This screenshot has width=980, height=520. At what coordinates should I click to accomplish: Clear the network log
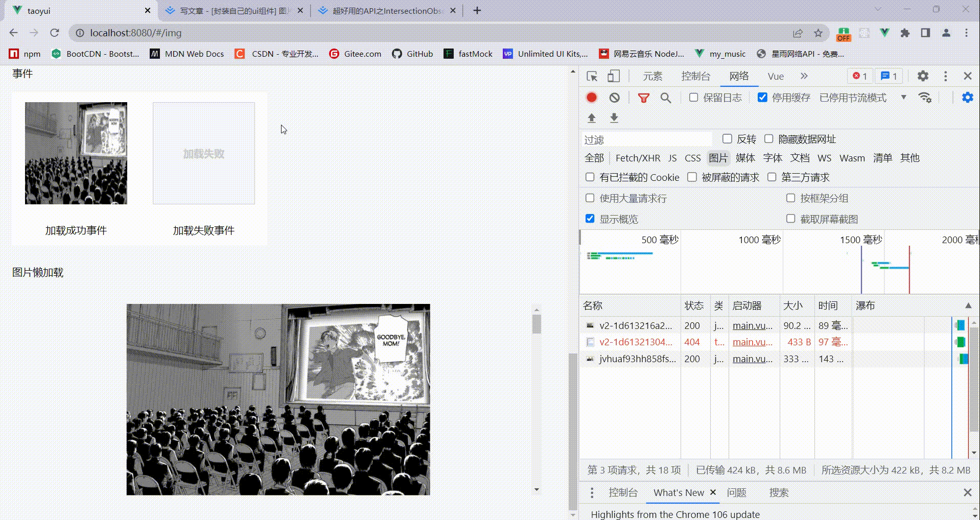coord(615,98)
